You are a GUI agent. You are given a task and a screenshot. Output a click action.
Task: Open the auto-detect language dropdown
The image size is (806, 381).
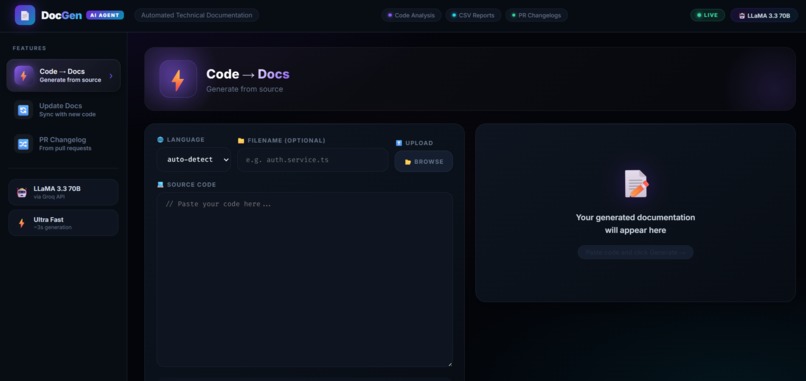(x=193, y=159)
